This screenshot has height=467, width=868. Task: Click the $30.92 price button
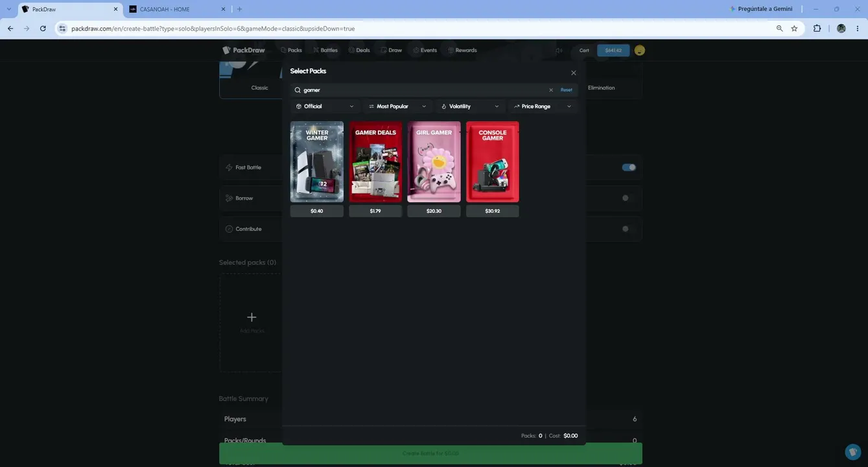pyautogui.click(x=493, y=211)
